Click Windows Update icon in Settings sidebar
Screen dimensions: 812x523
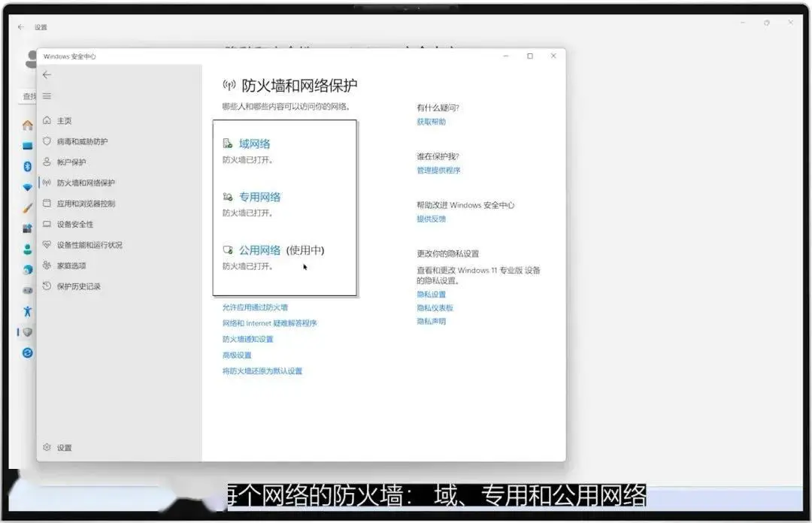28,352
